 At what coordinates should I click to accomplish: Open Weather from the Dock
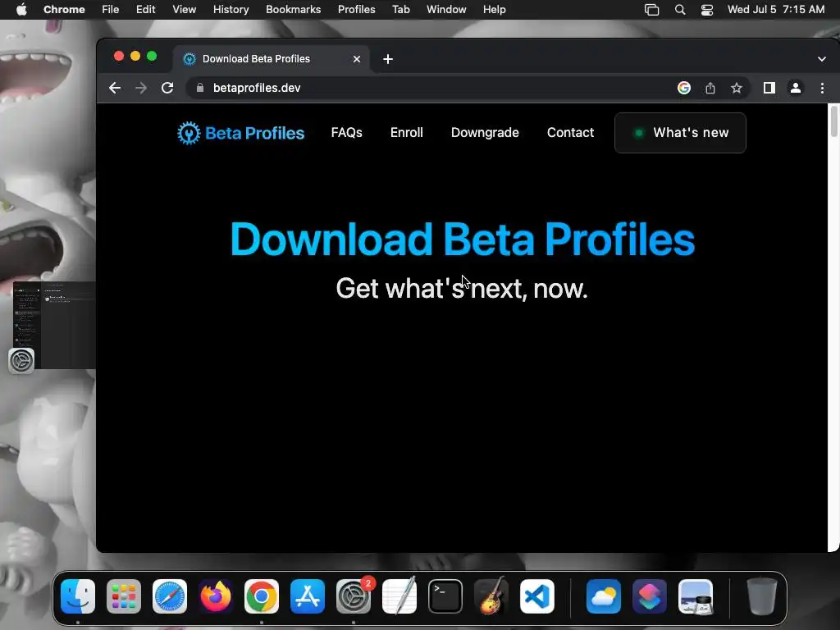tap(604, 596)
